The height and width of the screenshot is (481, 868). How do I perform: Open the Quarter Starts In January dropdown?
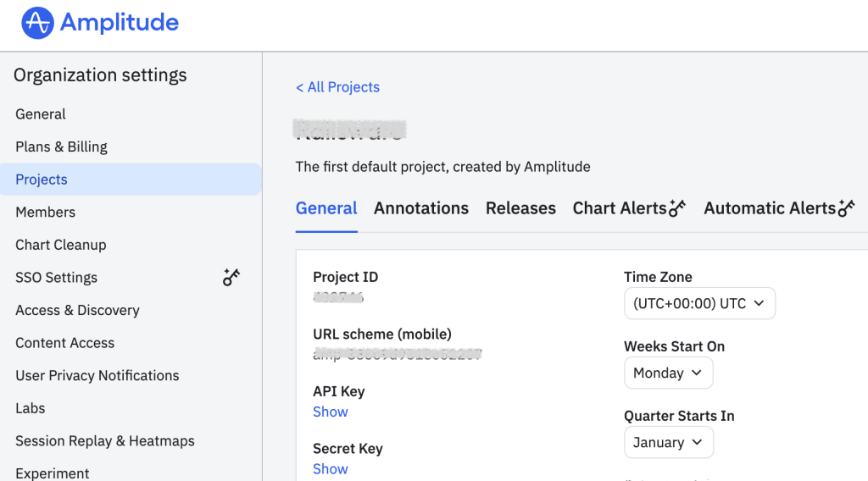click(x=669, y=443)
